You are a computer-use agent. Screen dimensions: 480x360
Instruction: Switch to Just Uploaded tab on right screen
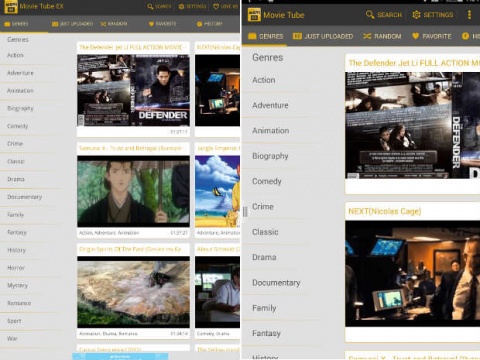(x=323, y=36)
